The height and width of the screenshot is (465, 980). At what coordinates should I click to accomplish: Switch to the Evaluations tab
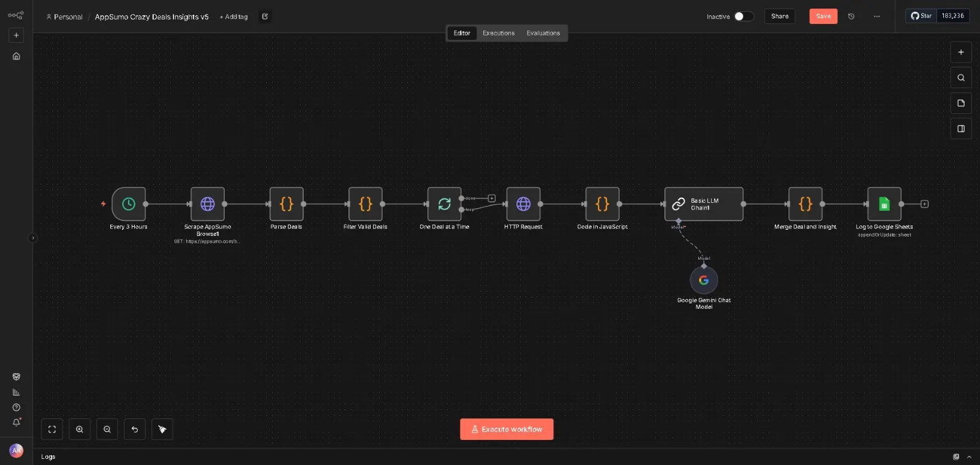point(543,33)
